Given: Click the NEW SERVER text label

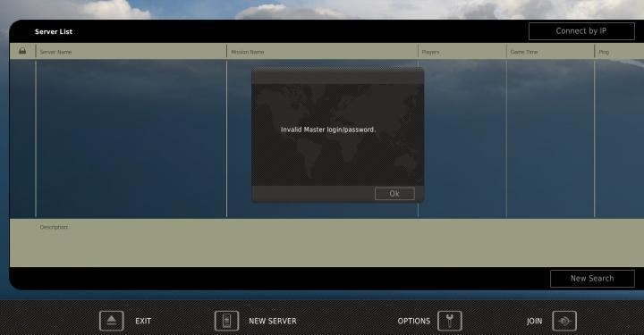Looking at the screenshot, I should [x=272, y=321].
